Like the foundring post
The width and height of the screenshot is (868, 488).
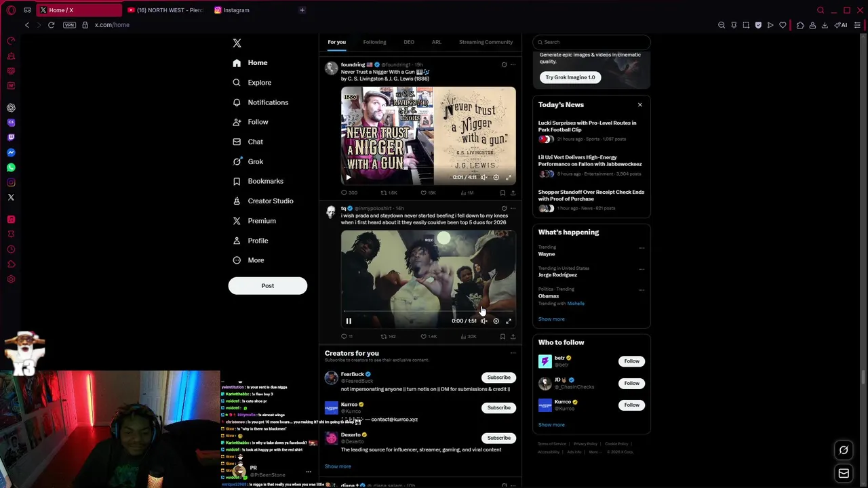point(427,192)
